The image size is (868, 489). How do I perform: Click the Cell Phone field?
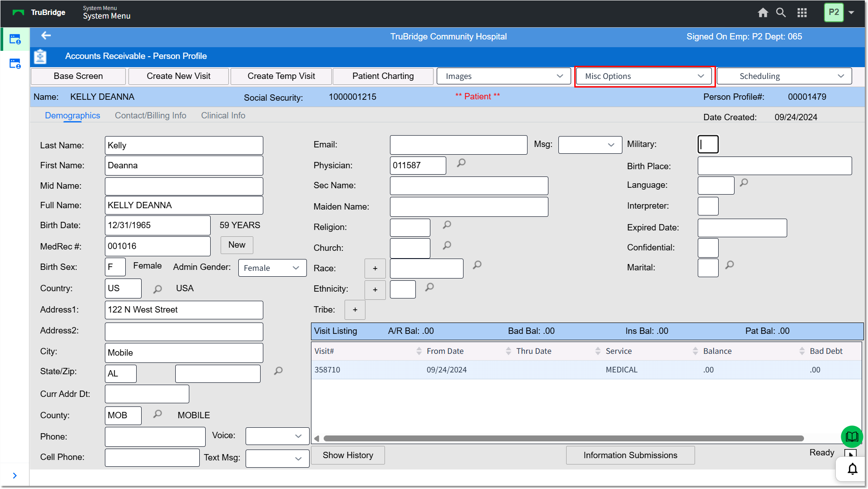point(152,457)
